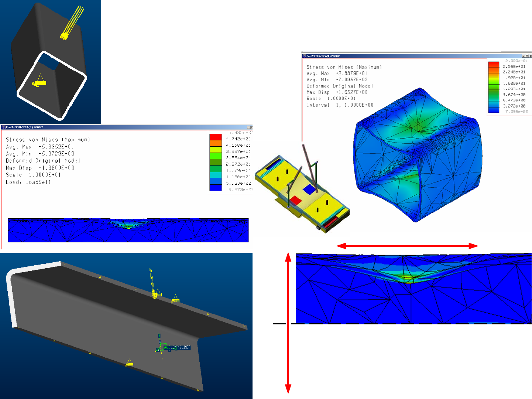The image size is (532, 399).
Task: Click the Avg. Max +5.3352E+01 line
Action: [40, 147]
